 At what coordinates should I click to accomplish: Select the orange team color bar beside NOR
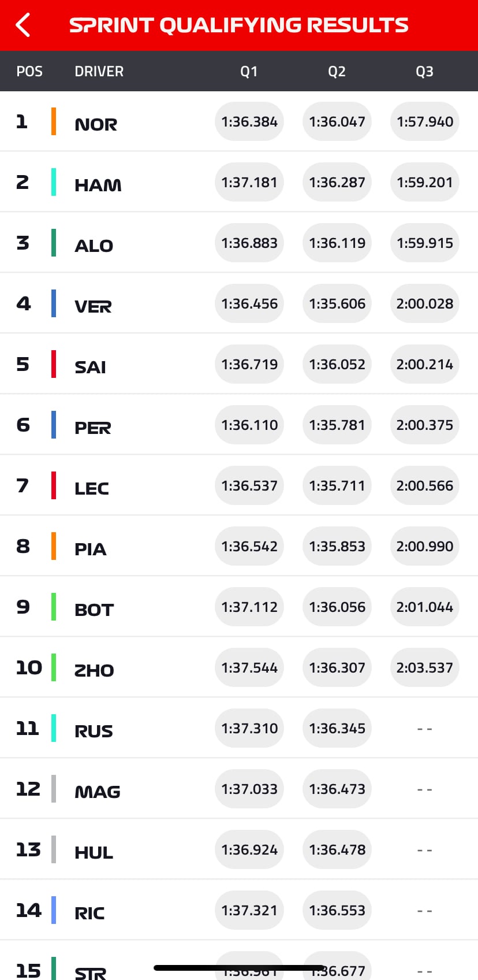click(54, 121)
